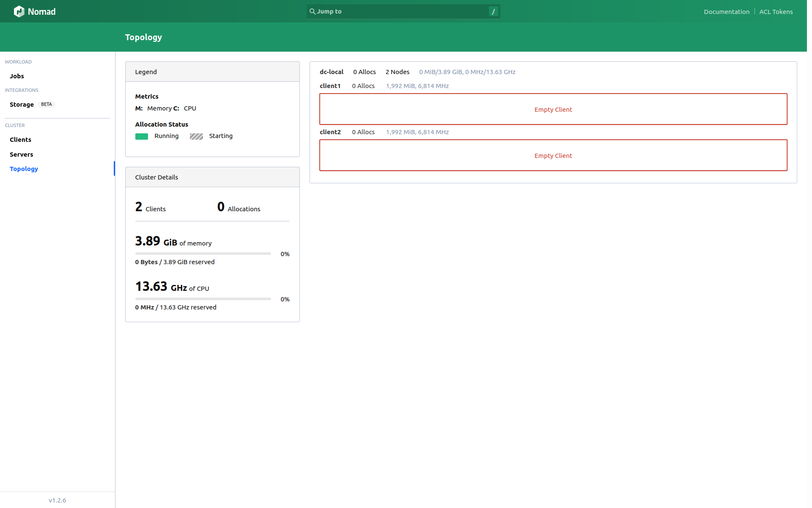
Task: Click the CPU reserved progress bar
Action: pyautogui.click(x=203, y=299)
